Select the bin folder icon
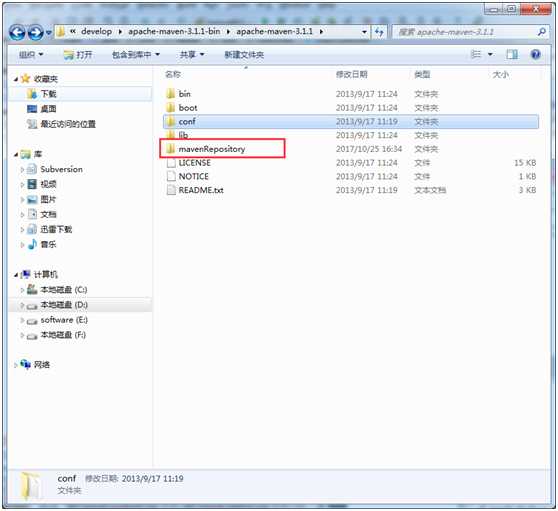 coord(171,94)
